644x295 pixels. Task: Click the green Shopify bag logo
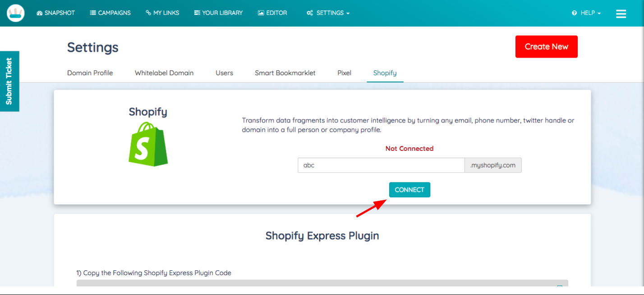pos(148,144)
